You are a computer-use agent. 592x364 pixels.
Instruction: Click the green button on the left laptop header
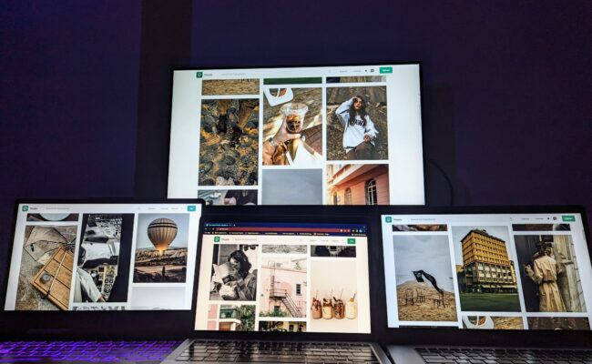click(191, 208)
